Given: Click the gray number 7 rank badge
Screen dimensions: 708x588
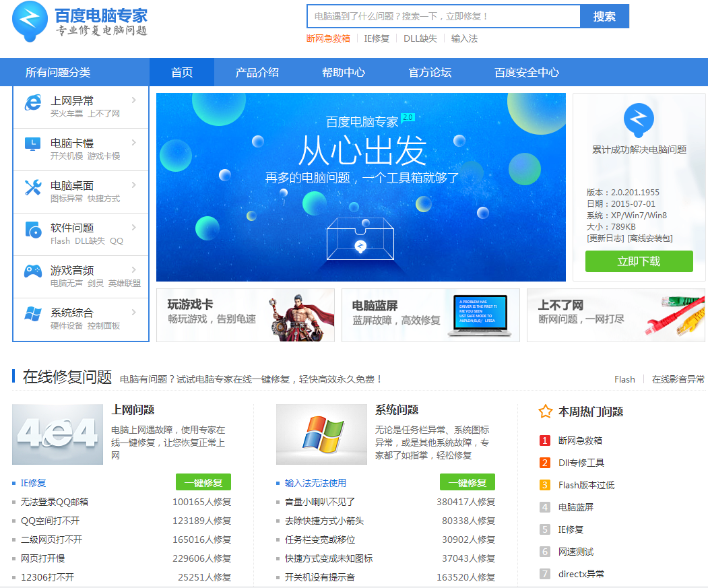Looking at the screenshot, I should 545,574.
